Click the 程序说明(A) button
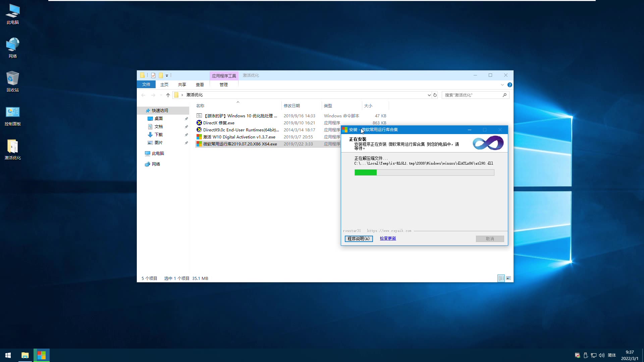The image size is (644, 362). coord(359,239)
